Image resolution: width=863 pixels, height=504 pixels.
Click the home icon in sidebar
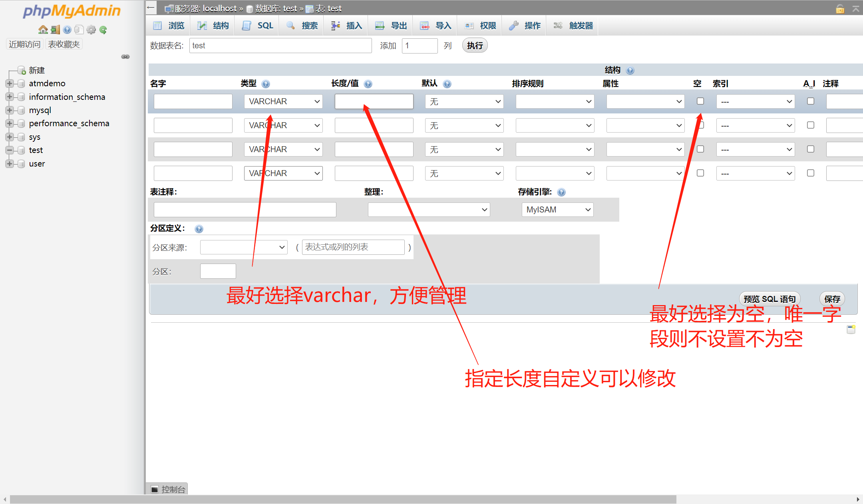point(43,30)
